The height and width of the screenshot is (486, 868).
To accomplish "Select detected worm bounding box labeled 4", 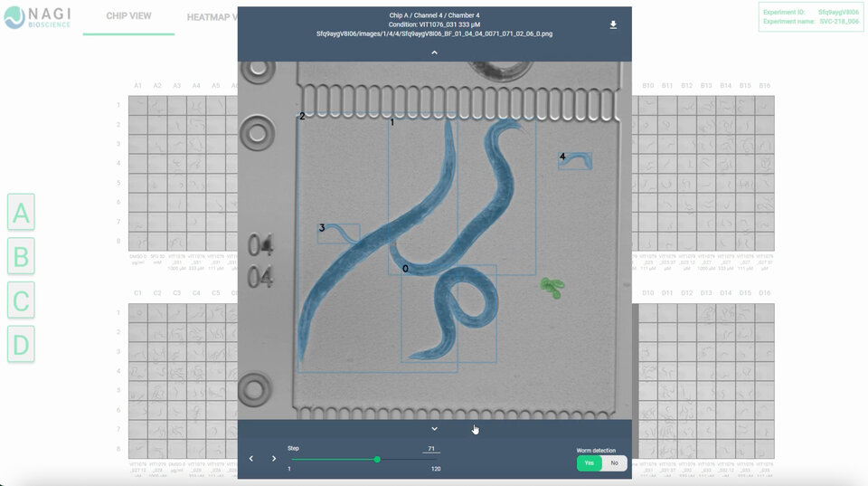I will [x=576, y=161].
